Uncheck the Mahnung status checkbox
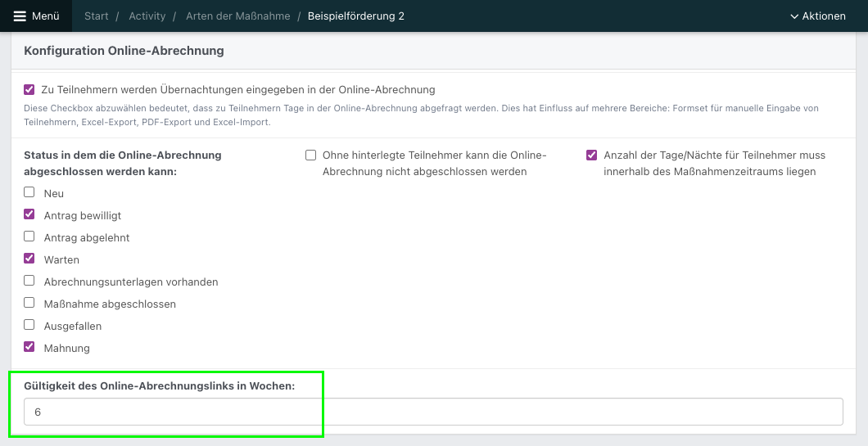The height and width of the screenshot is (446, 868). tap(29, 347)
